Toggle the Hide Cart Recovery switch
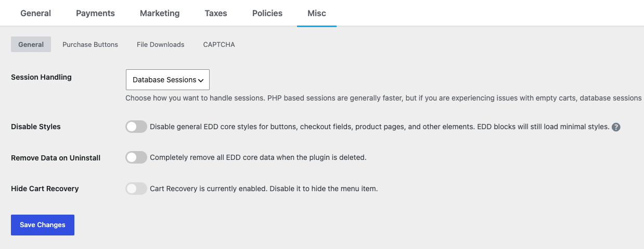 coord(136,189)
